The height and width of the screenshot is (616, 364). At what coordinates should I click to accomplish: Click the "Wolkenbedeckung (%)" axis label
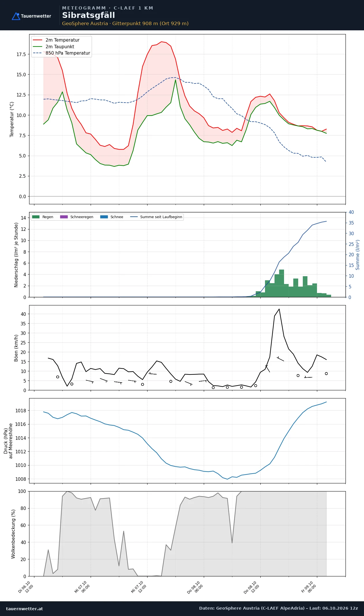tap(13, 534)
